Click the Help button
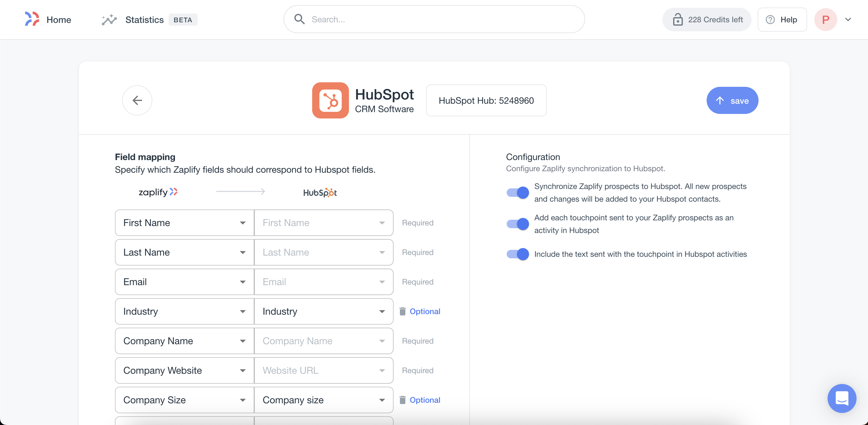This screenshot has height=425, width=868. tap(782, 20)
